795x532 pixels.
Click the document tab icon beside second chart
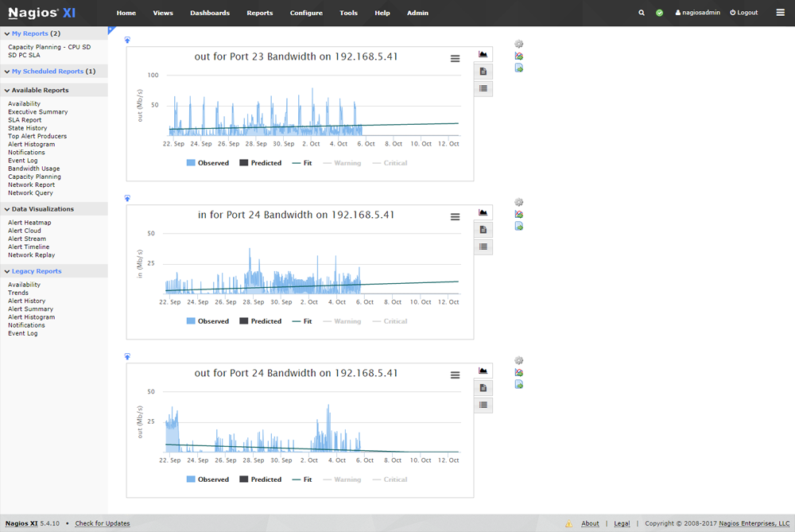coord(483,230)
